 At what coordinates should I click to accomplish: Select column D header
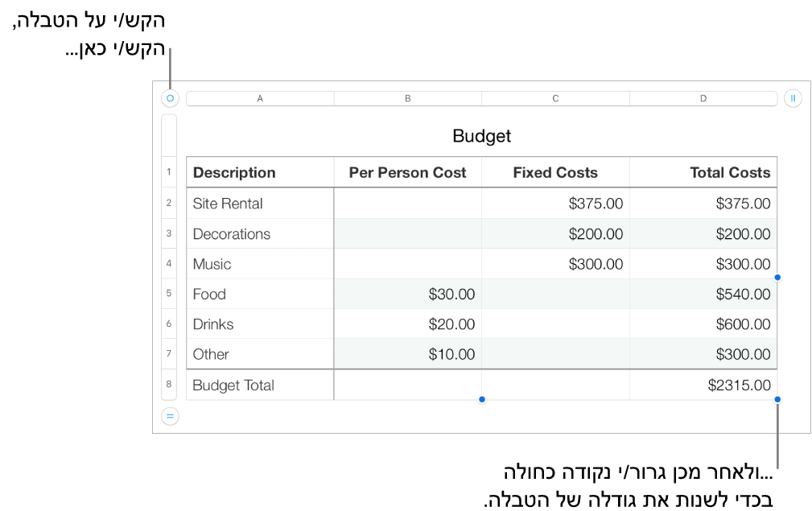(703, 98)
